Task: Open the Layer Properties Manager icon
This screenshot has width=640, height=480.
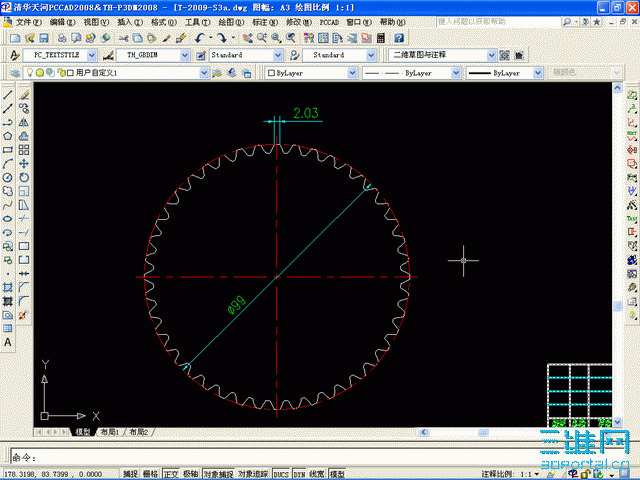Action: coord(15,73)
